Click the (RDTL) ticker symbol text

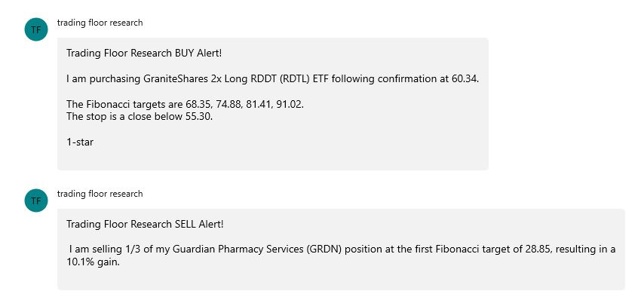[295, 79]
